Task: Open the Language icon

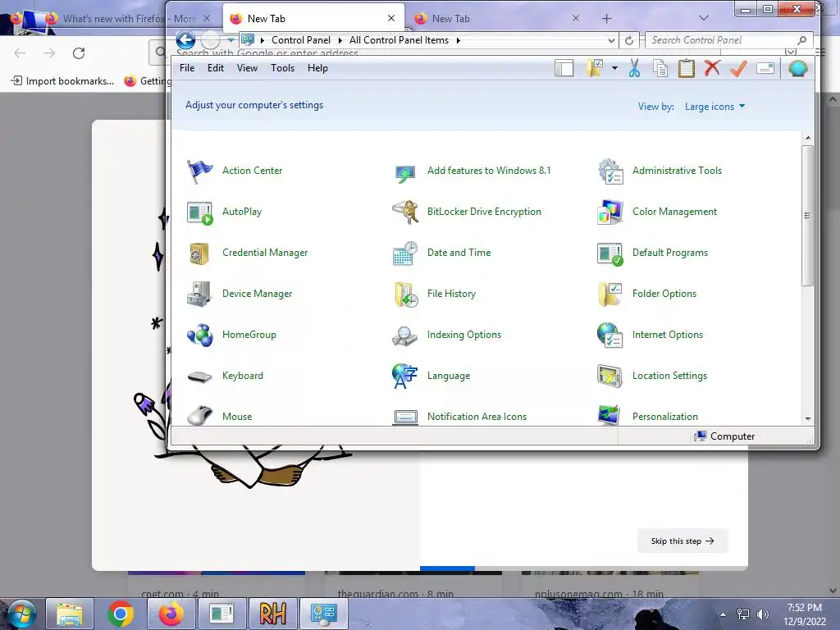Action: click(404, 376)
